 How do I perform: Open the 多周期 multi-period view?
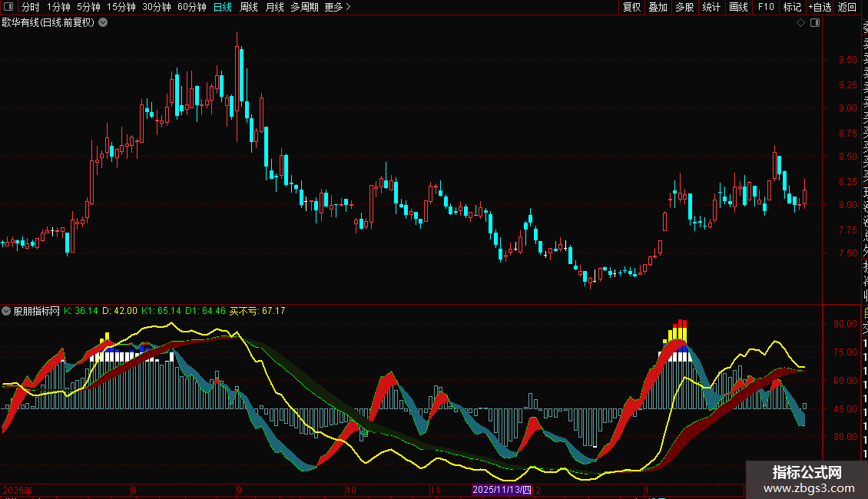tap(304, 7)
